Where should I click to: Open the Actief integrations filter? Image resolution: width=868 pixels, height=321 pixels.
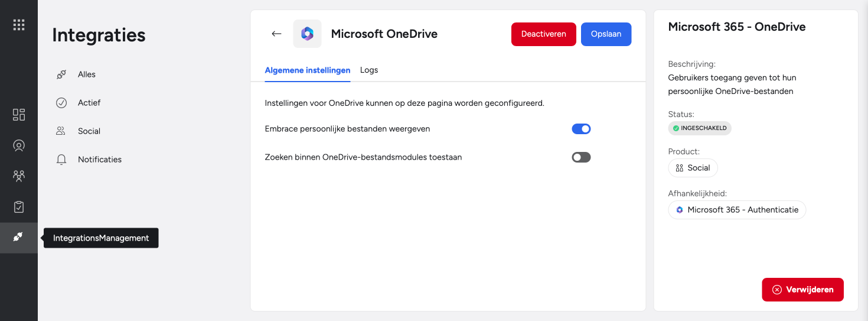pos(89,103)
